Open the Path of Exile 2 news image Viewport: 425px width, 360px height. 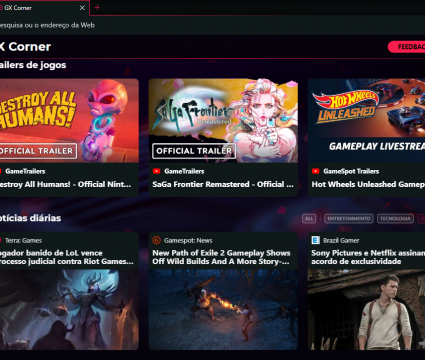223,310
